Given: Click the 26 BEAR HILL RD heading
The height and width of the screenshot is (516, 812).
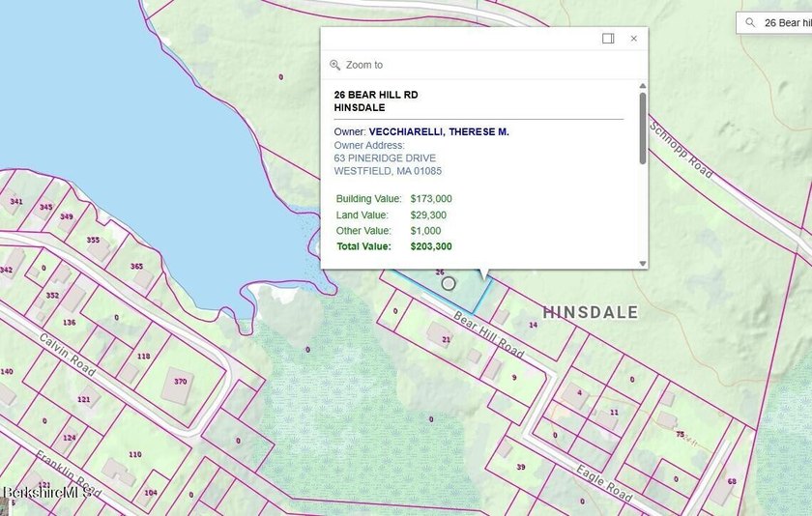Looking at the screenshot, I should pyautogui.click(x=376, y=95).
